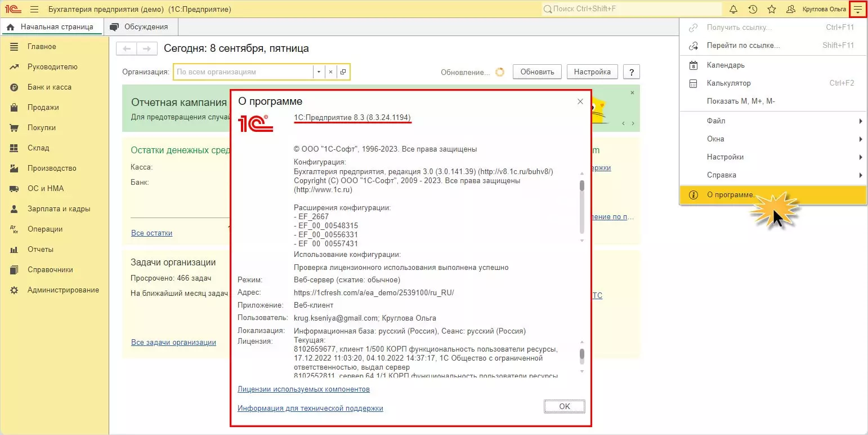Viewport: 868px width, 435px height.
Task: Open the history clock icon
Action: pyautogui.click(x=753, y=10)
